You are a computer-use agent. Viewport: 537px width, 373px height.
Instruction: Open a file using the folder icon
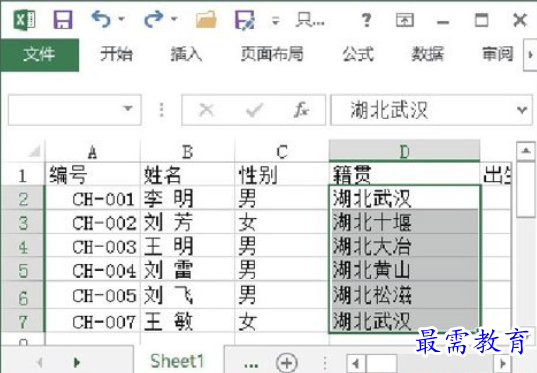[x=206, y=20]
